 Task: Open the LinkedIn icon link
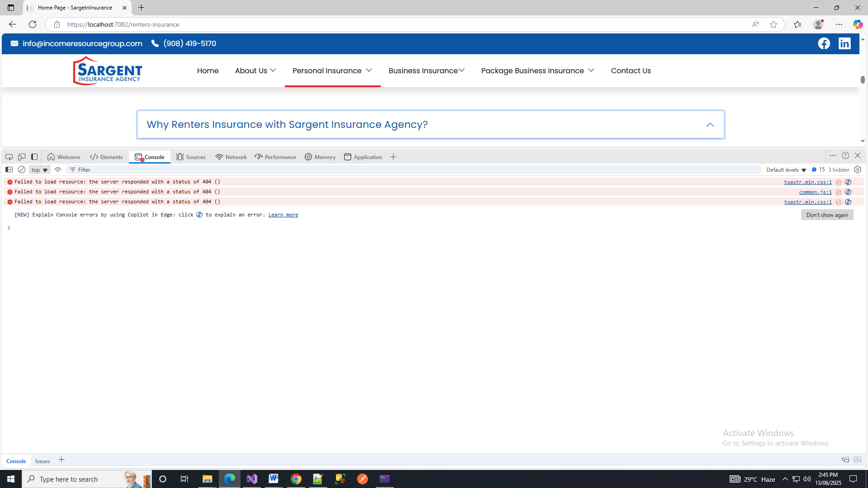click(x=844, y=43)
